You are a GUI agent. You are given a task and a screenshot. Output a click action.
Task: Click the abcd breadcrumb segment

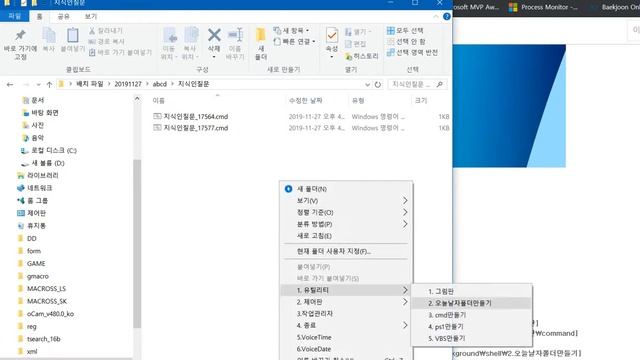[x=160, y=84]
